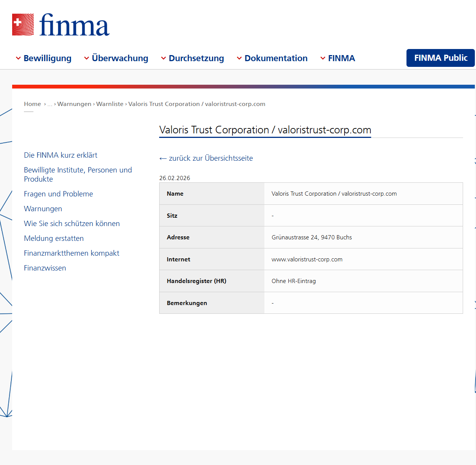Select the Name label cell
This screenshot has height=465, width=476.
[x=212, y=194]
